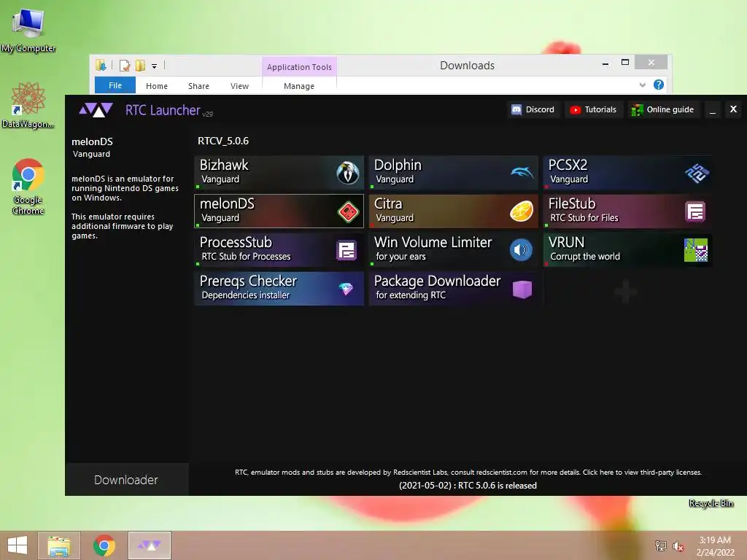Maximize the Downloads window
Viewport: 747px width, 560px height.
pos(625,63)
